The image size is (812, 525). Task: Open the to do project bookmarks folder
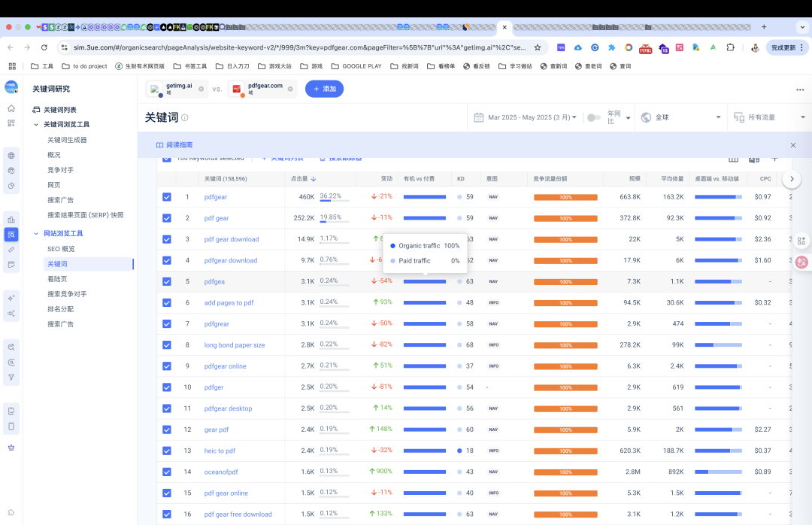(x=84, y=66)
